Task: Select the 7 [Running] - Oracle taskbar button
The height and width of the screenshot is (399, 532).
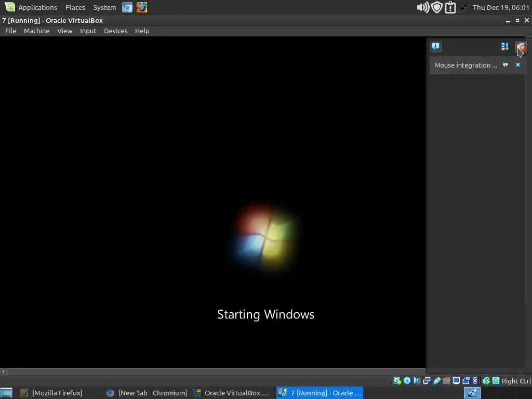Action: [x=320, y=393]
